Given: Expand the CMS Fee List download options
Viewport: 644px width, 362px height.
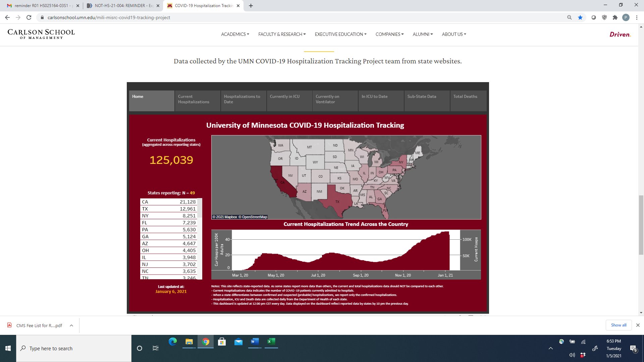Looking at the screenshot, I should 71,325.
